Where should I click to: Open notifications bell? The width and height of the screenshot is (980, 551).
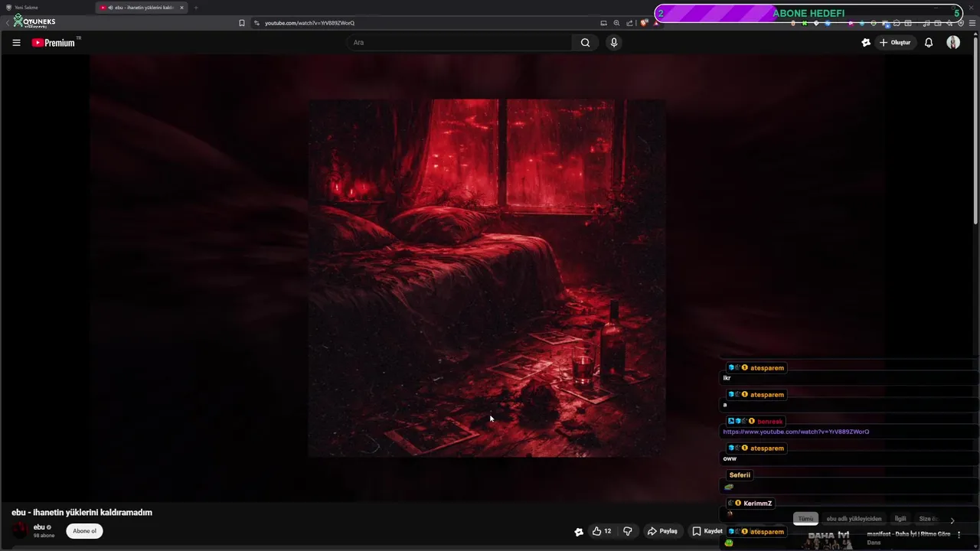(928, 43)
